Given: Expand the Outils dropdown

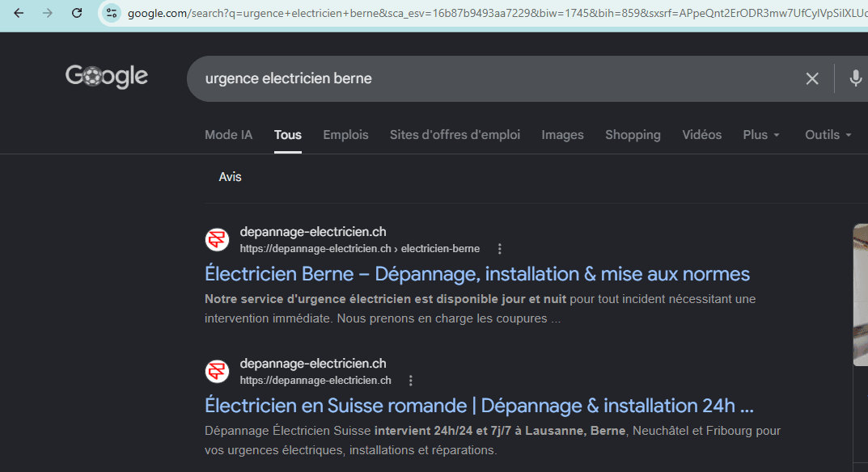Looking at the screenshot, I should click(828, 135).
